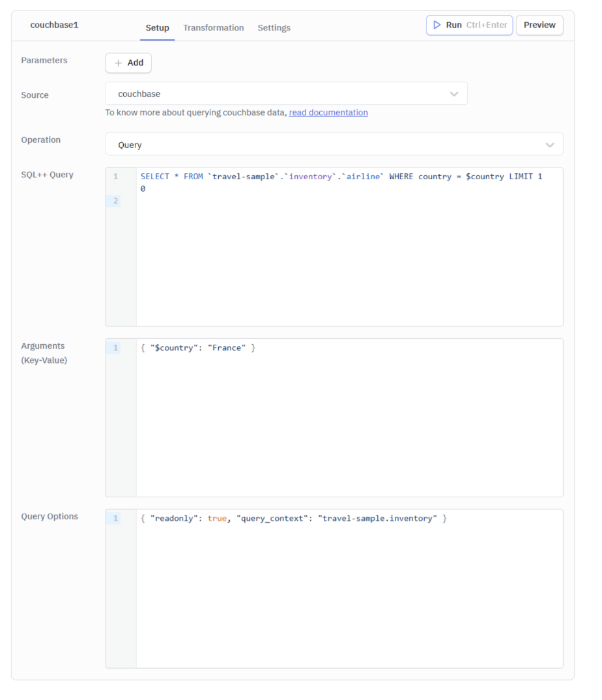Click the "travel-sample.inventory" string in Query Options
This screenshot has height=700, width=602.
pos(377,519)
